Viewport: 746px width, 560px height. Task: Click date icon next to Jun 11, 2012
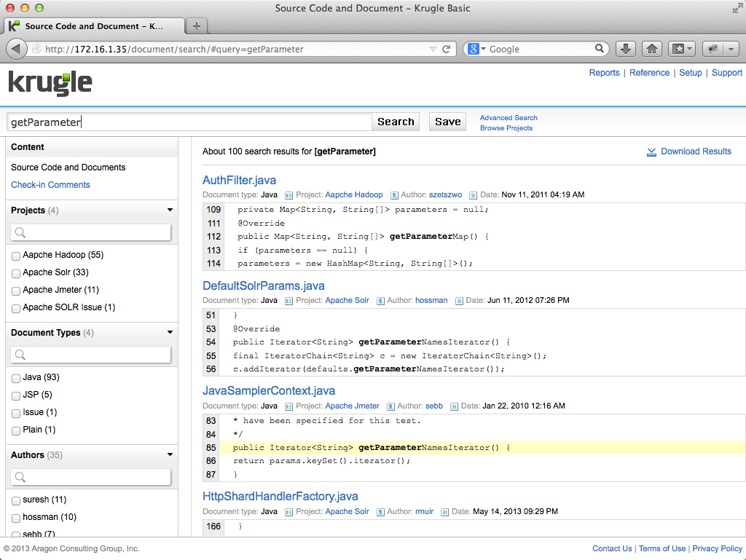click(459, 301)
